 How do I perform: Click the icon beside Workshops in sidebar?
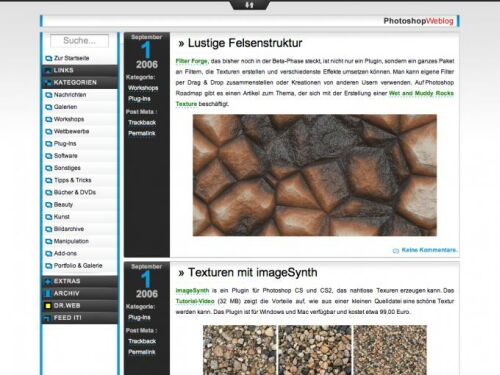point(49,119)
